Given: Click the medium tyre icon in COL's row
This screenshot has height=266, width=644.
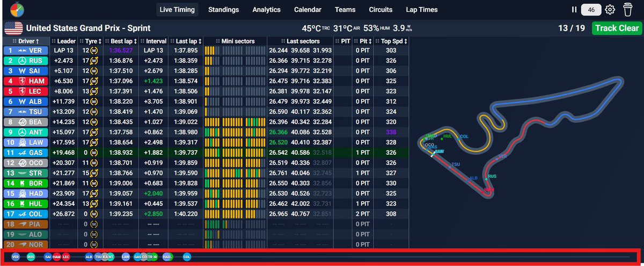Looking at the screenshot, I should coord(94,213).
